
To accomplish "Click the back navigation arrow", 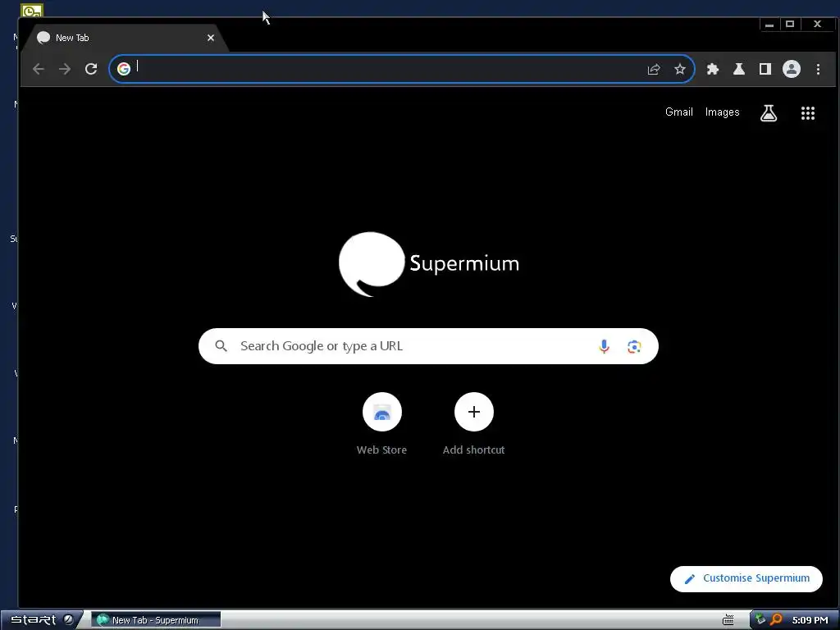I will (38, 69).
